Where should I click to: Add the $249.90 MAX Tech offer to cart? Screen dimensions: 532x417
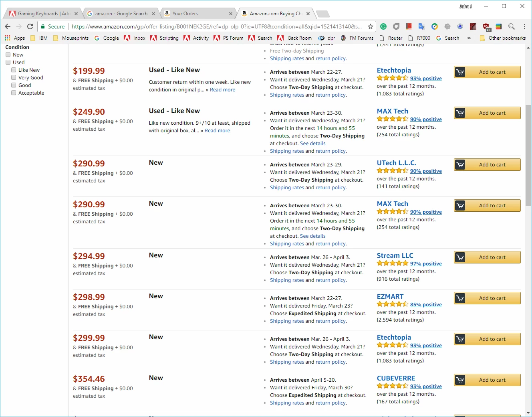[487, 113]
